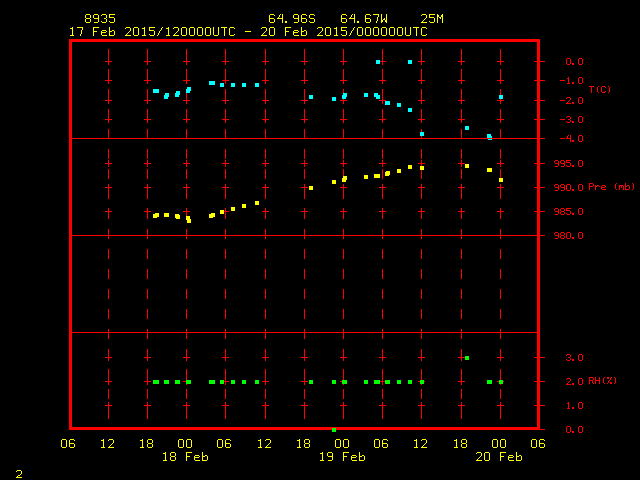Click the "00" hour label above 19 Feb
This screenshot has height=480, width=640.
point(342,444)
